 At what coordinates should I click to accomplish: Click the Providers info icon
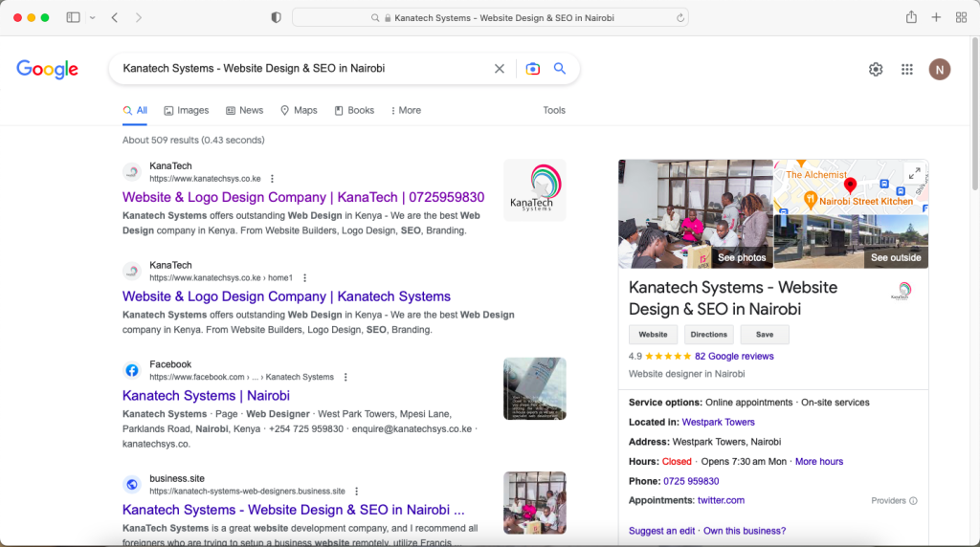[x=913, y=501]
